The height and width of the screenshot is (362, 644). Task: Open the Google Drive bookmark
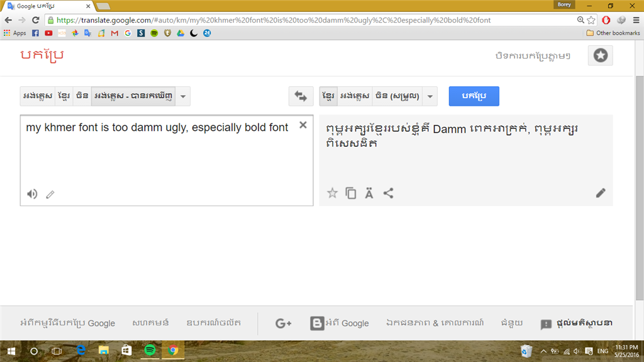(x=180, y=33)
